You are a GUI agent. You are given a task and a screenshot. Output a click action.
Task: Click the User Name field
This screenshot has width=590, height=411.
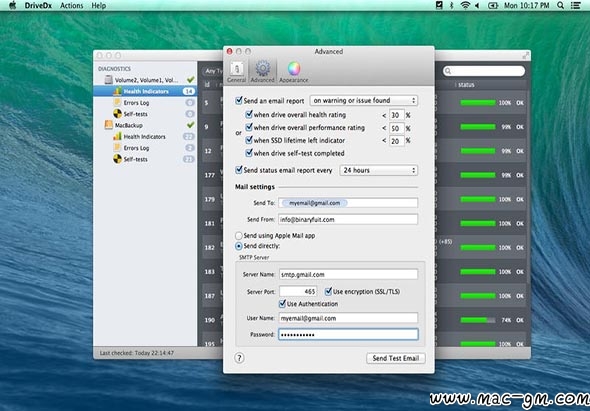(x=348, y=318)
